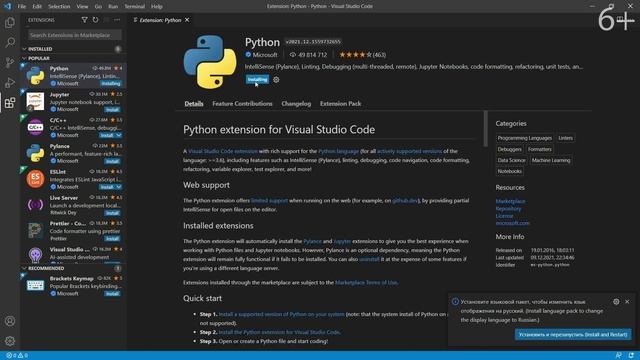Collapse the INSTALLED section
This screenshot has height=360, width=640.
pos(24,49)
